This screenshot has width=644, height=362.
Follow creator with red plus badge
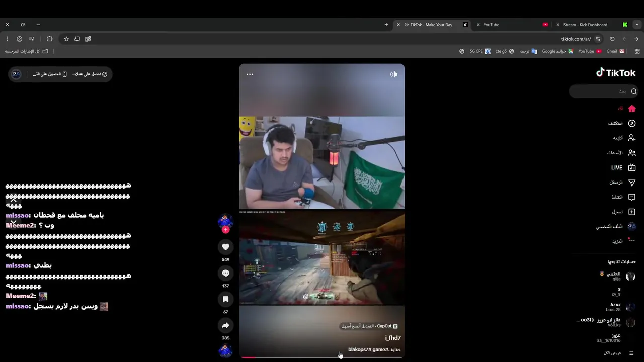(225, 230)
